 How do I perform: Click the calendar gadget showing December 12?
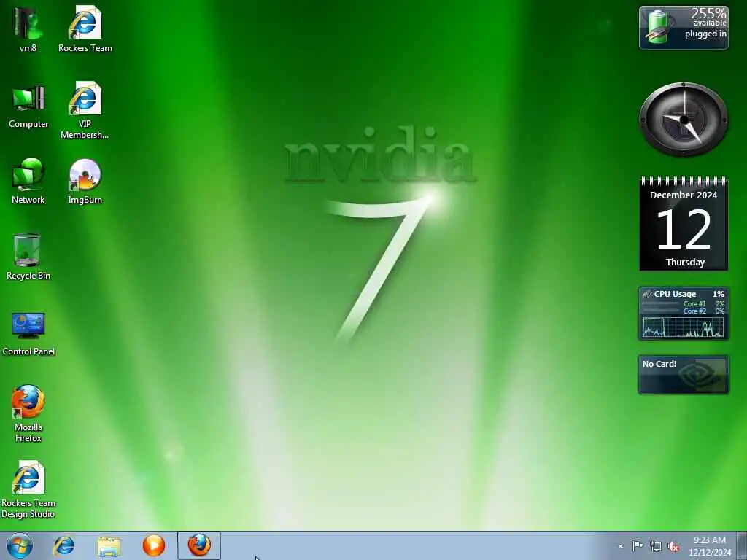pos(684,223)
